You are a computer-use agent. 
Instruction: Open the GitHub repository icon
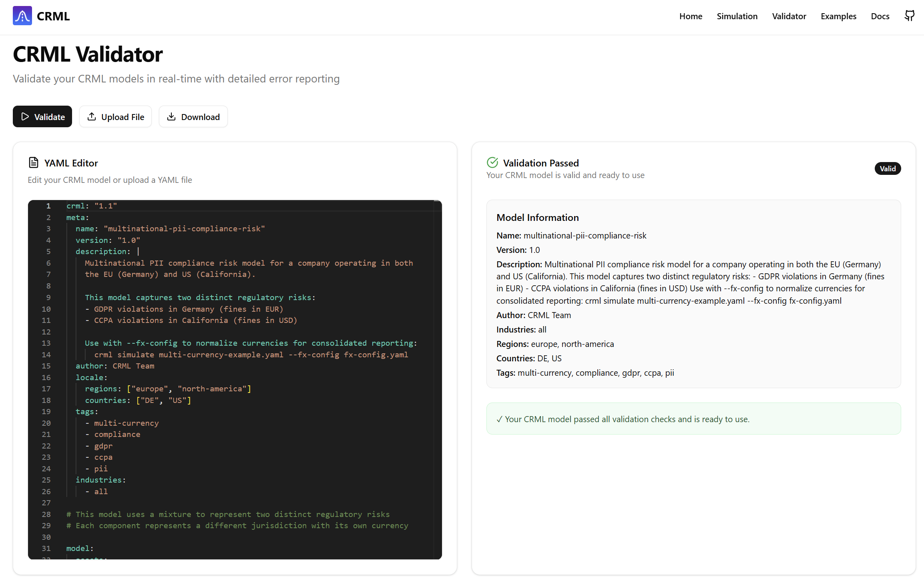(x=909, y=16)
